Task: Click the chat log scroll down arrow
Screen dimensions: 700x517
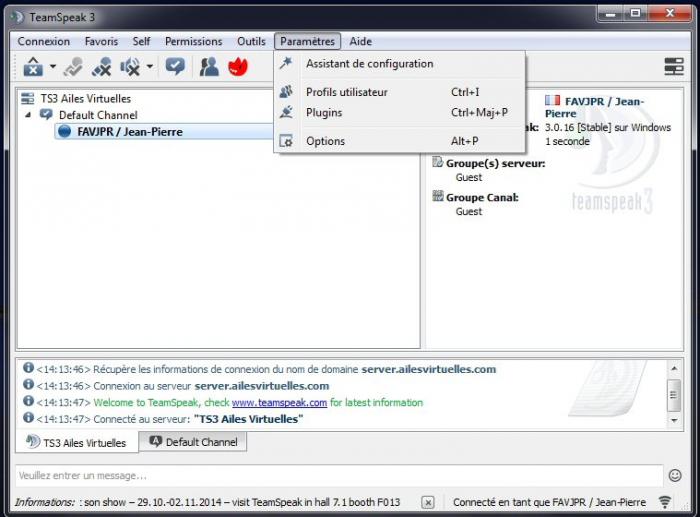Action: 674,420
